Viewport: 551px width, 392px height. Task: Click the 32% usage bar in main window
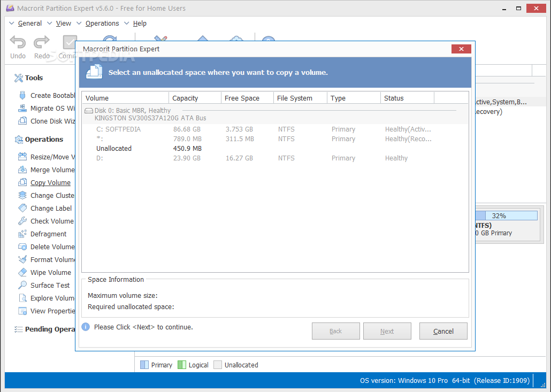507,216
